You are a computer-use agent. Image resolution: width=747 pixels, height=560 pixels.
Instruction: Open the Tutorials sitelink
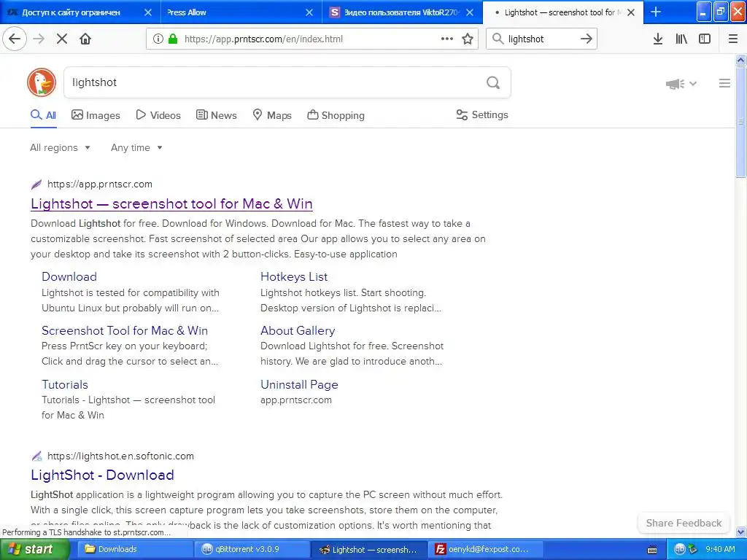(65, 384)
